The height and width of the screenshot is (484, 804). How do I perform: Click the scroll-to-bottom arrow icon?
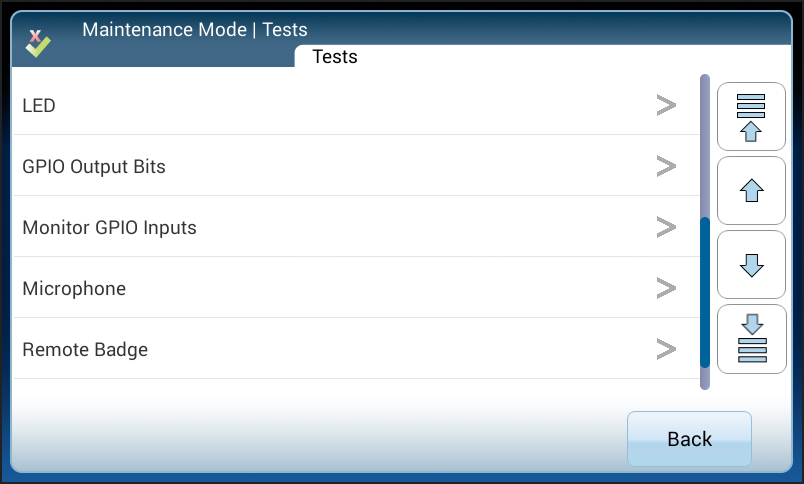[751, 339]
